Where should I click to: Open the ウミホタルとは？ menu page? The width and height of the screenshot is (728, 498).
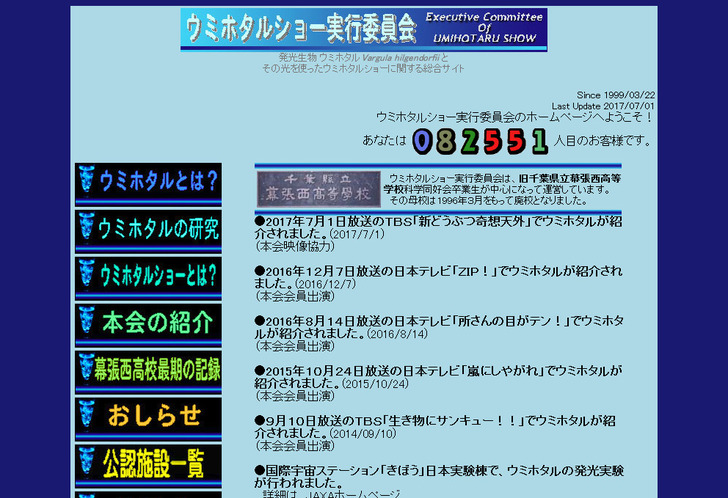point(158,182)
